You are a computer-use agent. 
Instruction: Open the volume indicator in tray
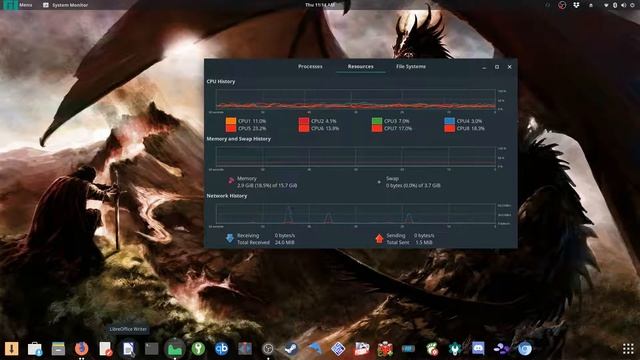[624, 5]
